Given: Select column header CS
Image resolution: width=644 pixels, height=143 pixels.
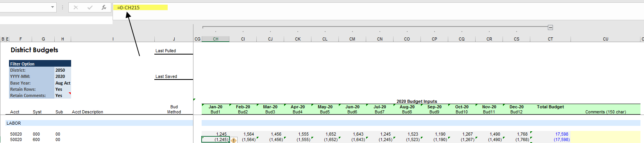Looking at the screenshot, I should coord(517,39).
